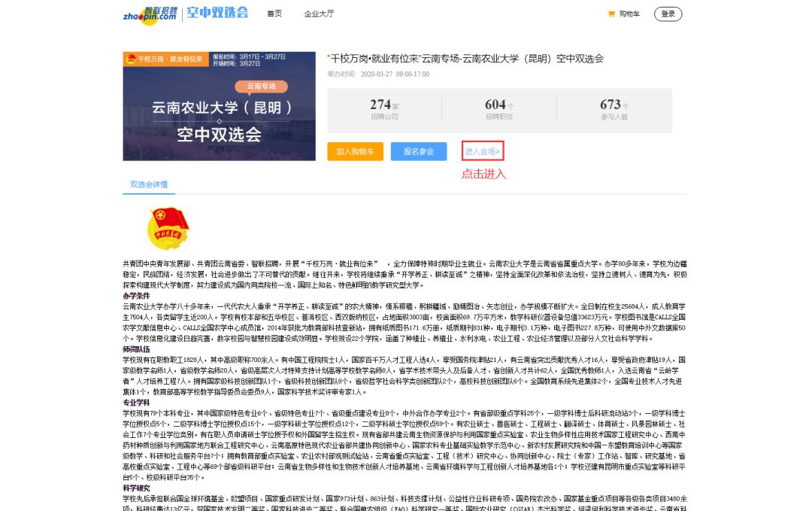Click the 专业学科 section heading

pyautogui.click(x=136, y=403)
